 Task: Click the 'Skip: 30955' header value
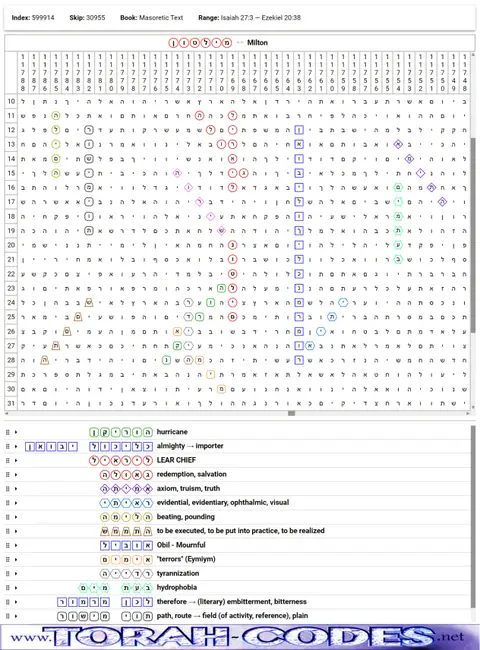point(87,18)
